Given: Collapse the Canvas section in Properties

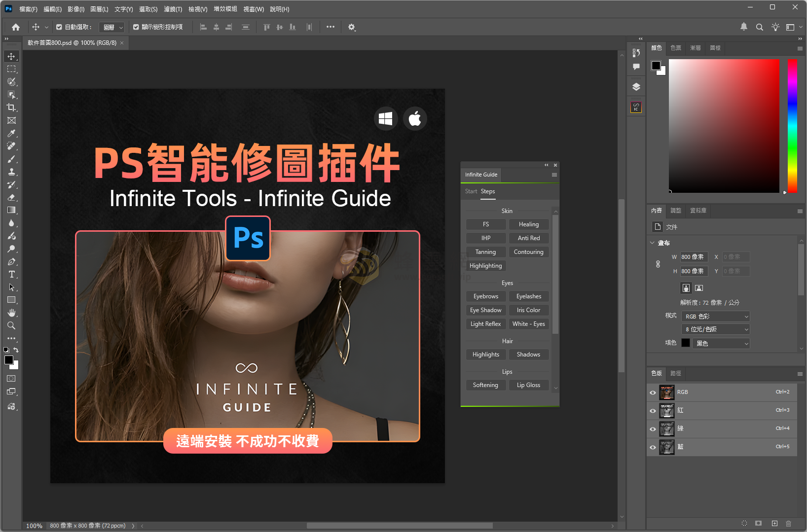Looking at the screenshot, I should click(x=652, y=243).
